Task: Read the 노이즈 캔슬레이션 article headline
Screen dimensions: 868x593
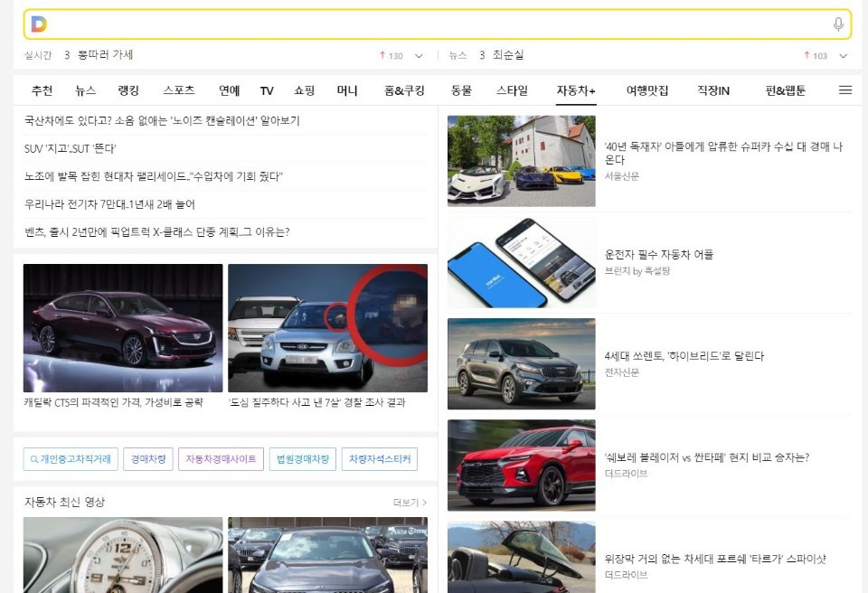Action: [162, 121]
